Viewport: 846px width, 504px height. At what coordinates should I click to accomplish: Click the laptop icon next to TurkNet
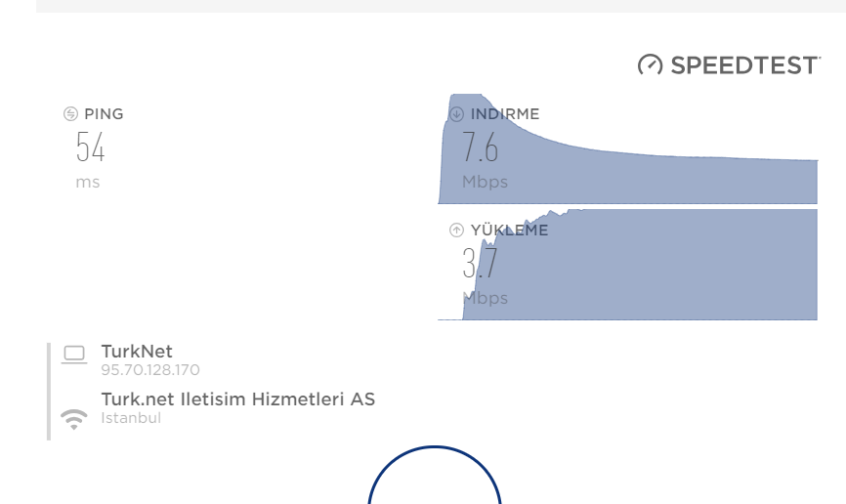74,356
